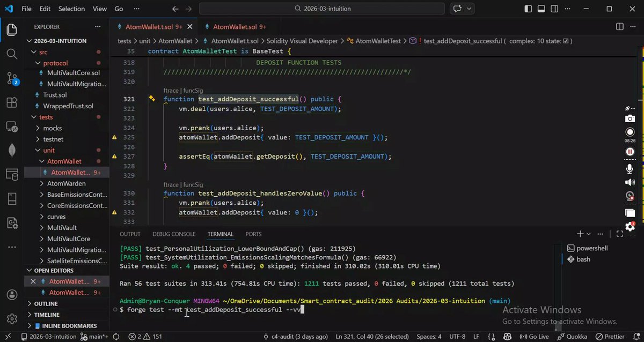Image resolution: width=644 pixels, height=342 pixels.
Task: Click the 2026-03-intuition search box
Action: tap(321, 9)
